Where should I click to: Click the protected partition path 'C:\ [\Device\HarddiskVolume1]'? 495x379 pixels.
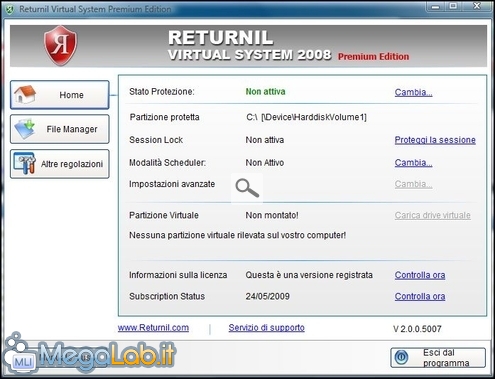306,117
